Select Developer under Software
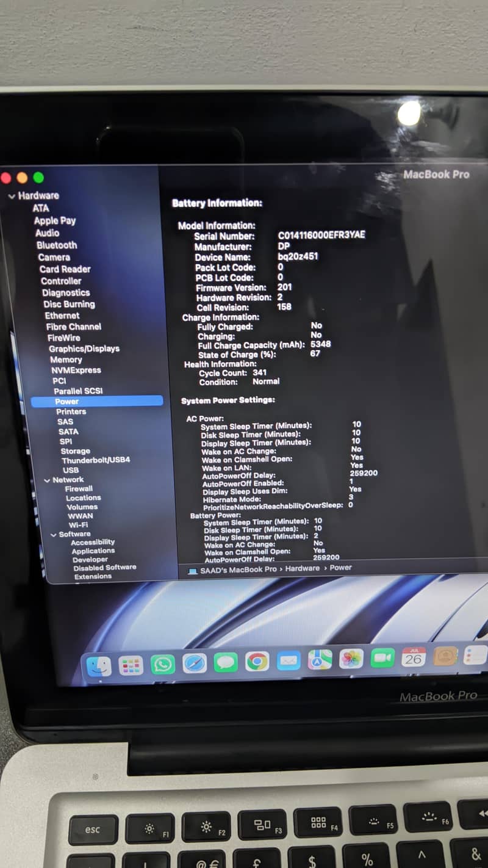The width and height of the screenshot is (488, 868). pos(90,559)
